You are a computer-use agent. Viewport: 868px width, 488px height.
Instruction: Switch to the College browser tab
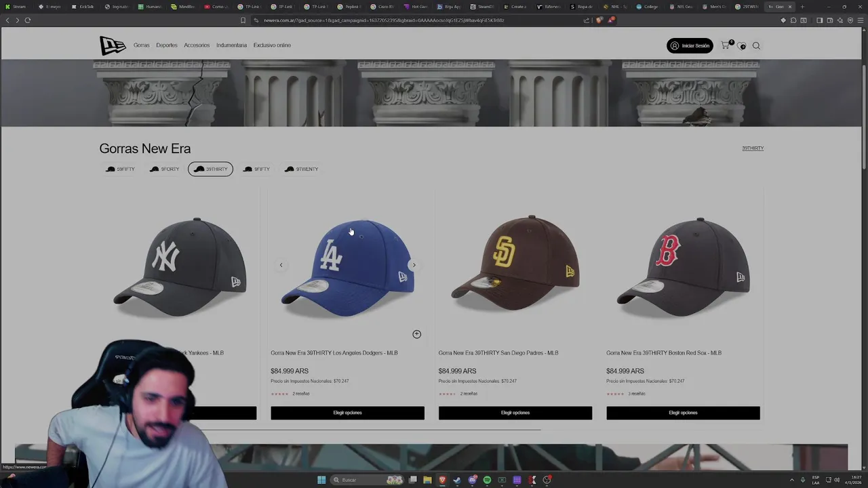click(647, 7)
